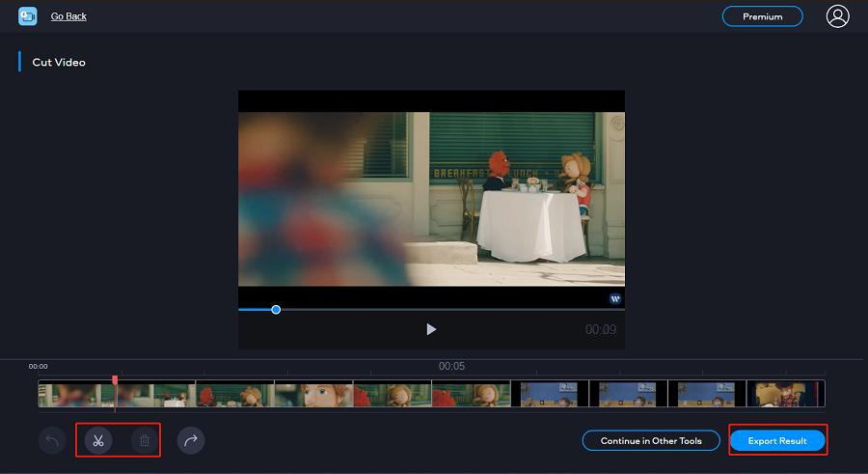Click the undo arrow button

[x=52, y=441]
